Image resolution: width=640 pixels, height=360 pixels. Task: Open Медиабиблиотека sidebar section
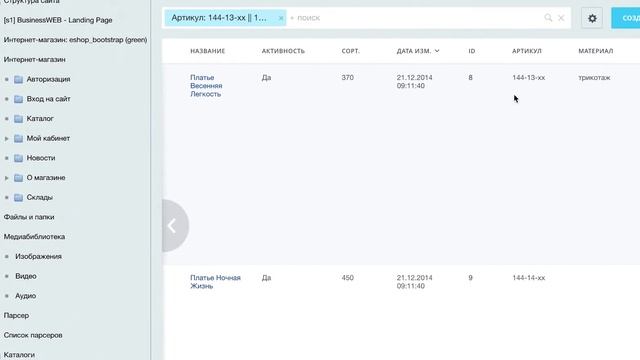(34, 237)
